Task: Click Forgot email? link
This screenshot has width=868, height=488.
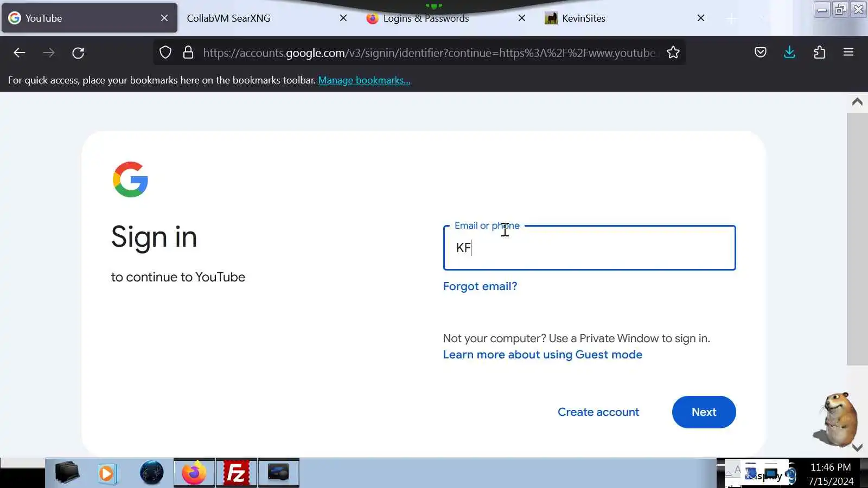Action: (x=480, y=286)
